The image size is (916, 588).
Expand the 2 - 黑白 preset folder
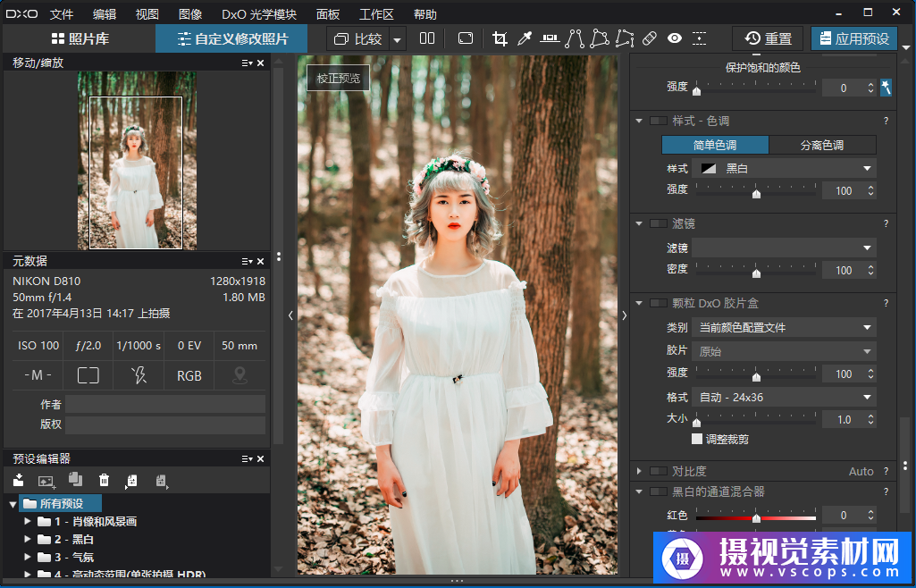click(x=28, y=540)
